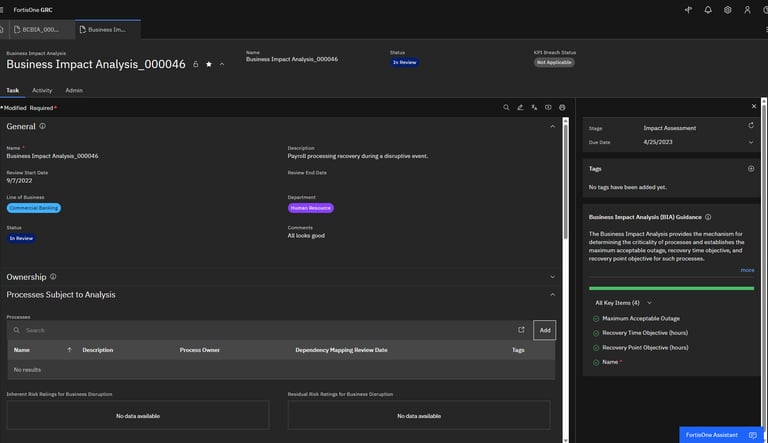768x443 pixels.
Task: Click the signpost icon in top bar
Action: point(688,10)
